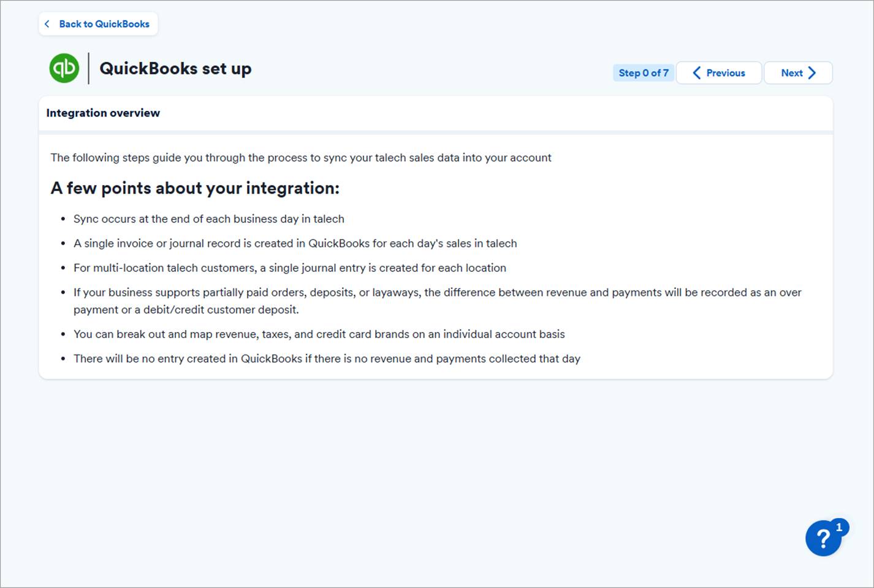The height and width of the screenshot is (588, 874).
Task: Return to the Previous setup step
Action: pos(719,73)
